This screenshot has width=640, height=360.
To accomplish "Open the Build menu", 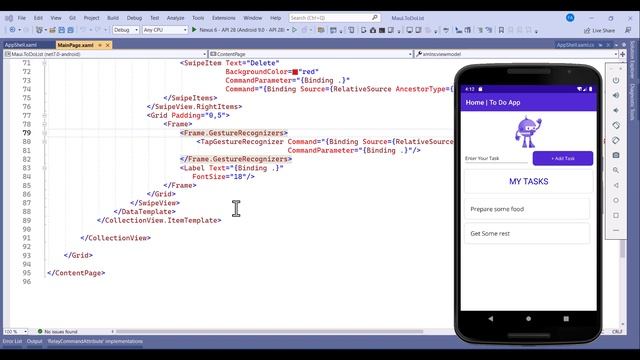I will (x=113, y=18).
